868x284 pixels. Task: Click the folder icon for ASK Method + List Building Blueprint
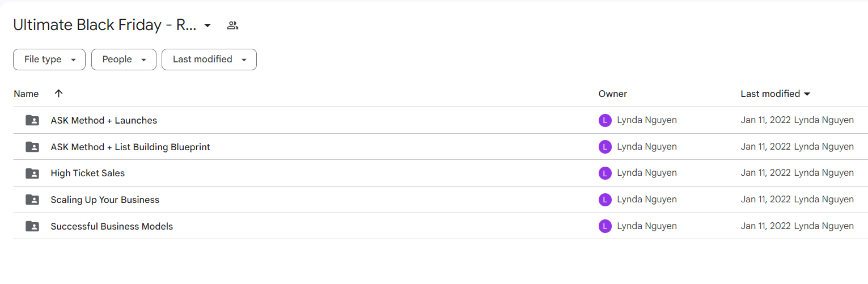[x=32, y=147]
